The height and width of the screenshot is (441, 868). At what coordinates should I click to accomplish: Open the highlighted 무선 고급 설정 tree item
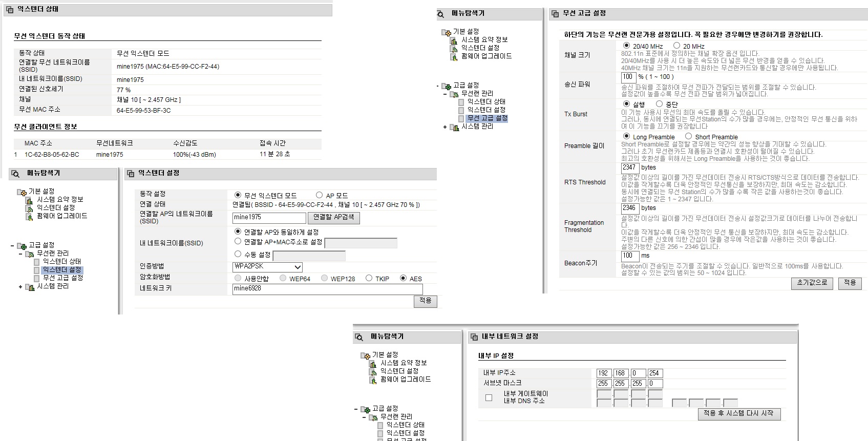[x=487, y=118]
